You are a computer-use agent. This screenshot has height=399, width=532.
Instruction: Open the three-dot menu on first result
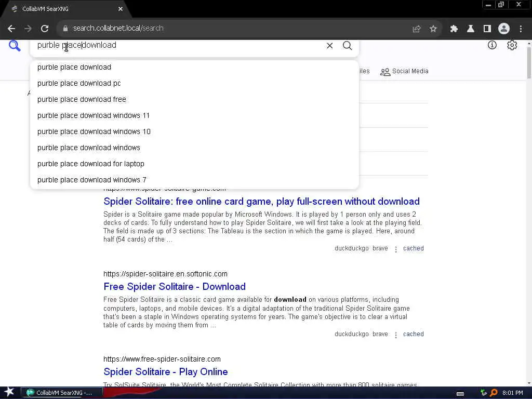coord(395,249)
